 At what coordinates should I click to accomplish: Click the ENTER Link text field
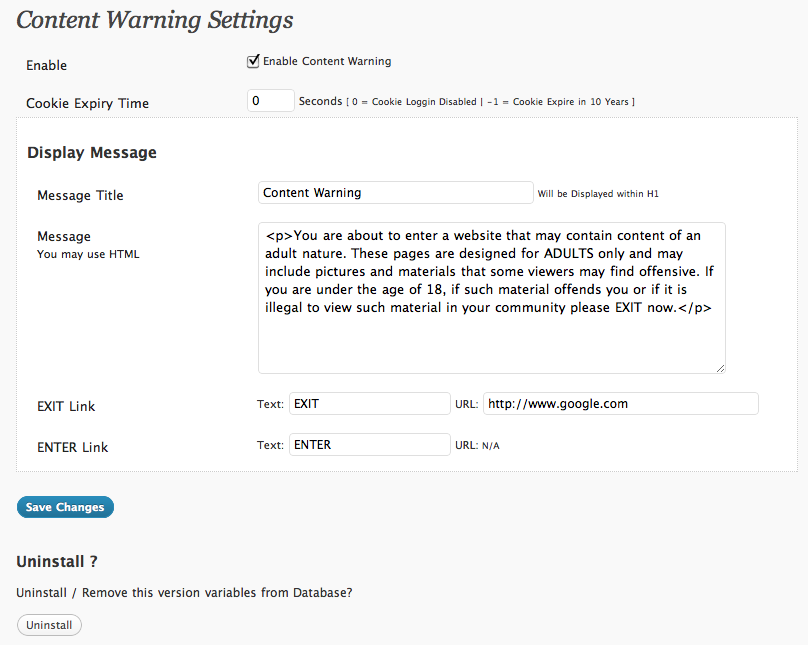point(369,445)
